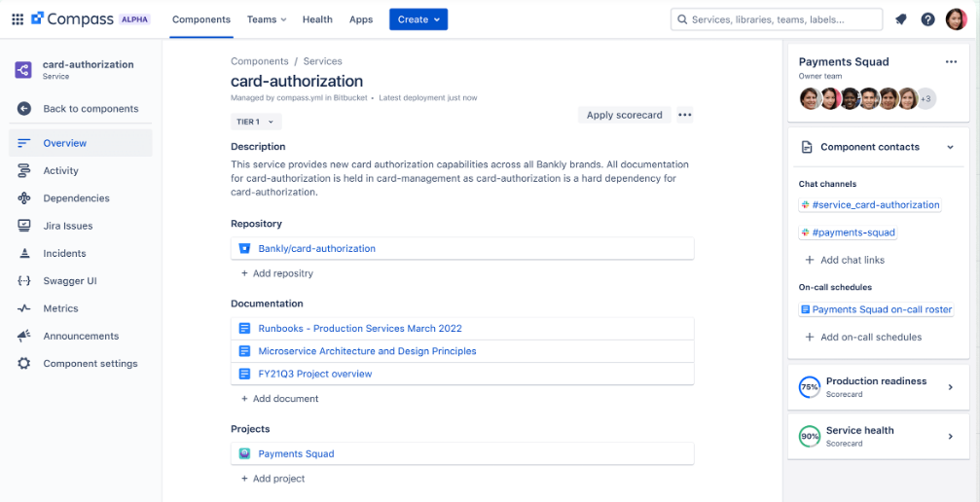980x502 pixels.
Task: Click the 90% Service health progress ring
Action: 810,437
